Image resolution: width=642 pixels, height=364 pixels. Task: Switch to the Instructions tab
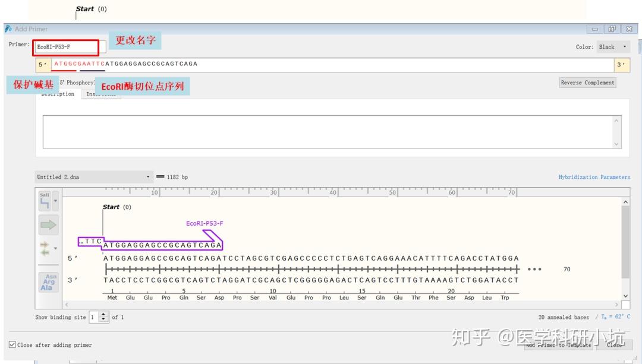pos(101,94)
